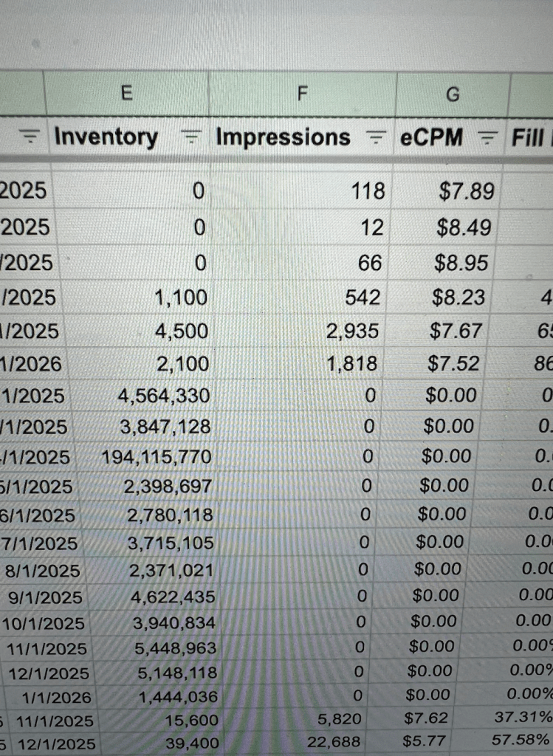Click the Inventory header cell
This screenshot has height=756, width=553.
pos(106,137)
